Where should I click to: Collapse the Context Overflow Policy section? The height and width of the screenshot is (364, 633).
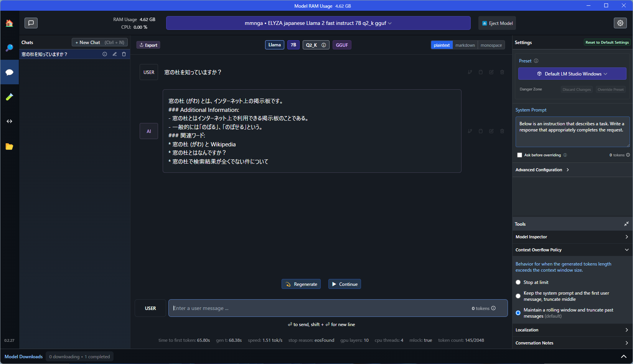click(572, 249)
